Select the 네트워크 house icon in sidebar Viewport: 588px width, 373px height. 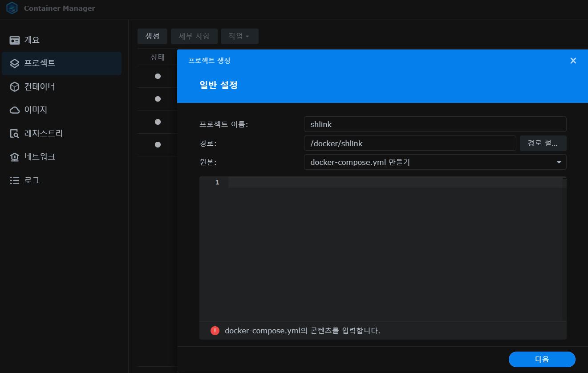(15, 157)
